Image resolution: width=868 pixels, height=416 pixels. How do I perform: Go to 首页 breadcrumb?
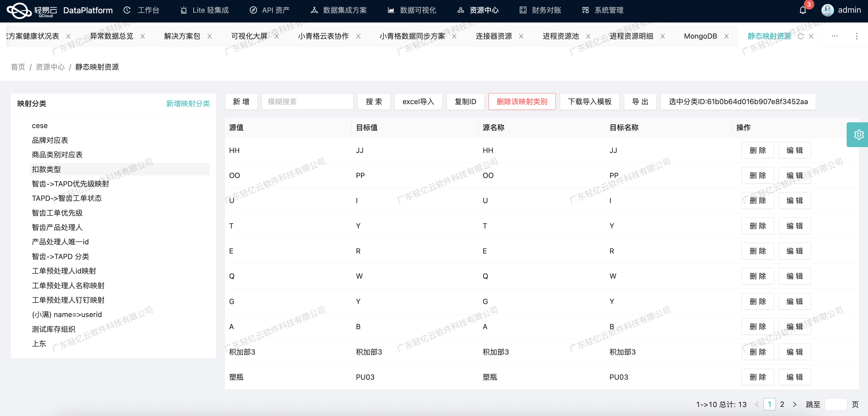18,67
